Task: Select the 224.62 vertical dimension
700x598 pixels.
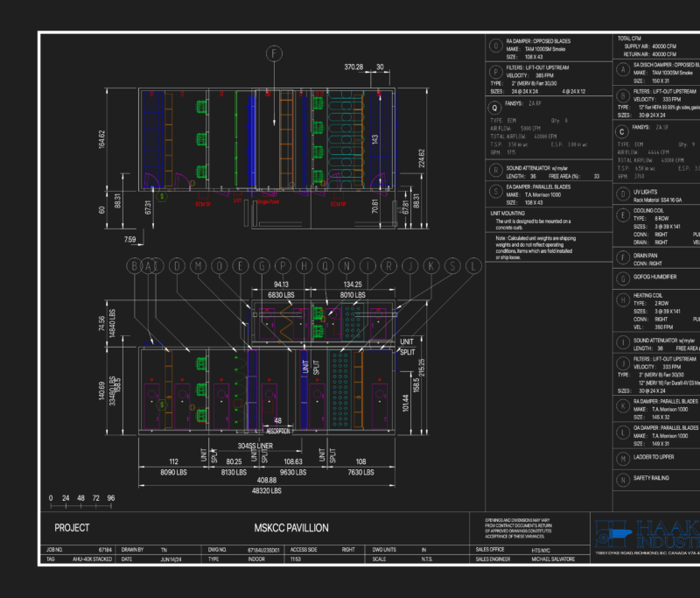Action: [422, 158]
